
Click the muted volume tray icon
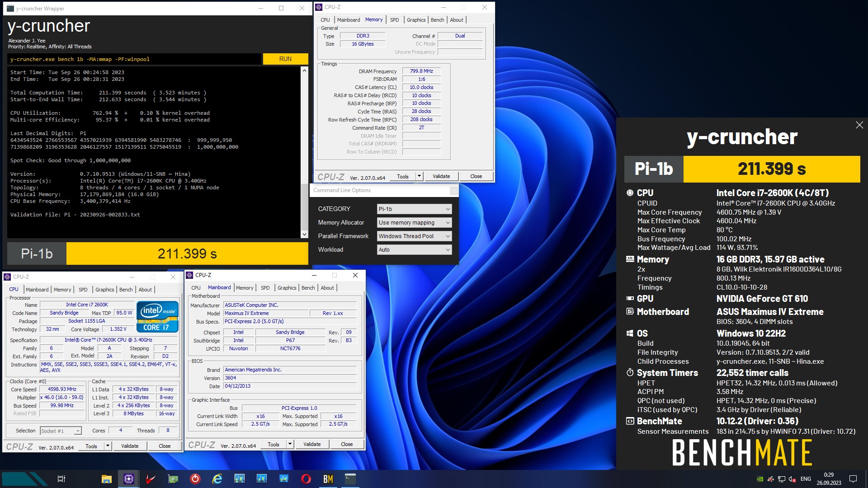[793, 479]
